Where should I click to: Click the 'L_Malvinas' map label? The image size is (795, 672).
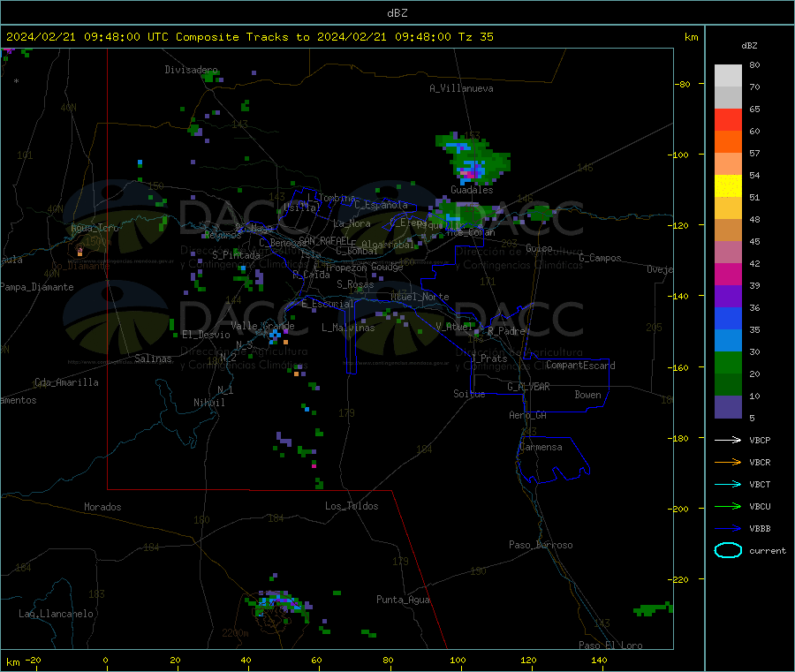(348, 328)
